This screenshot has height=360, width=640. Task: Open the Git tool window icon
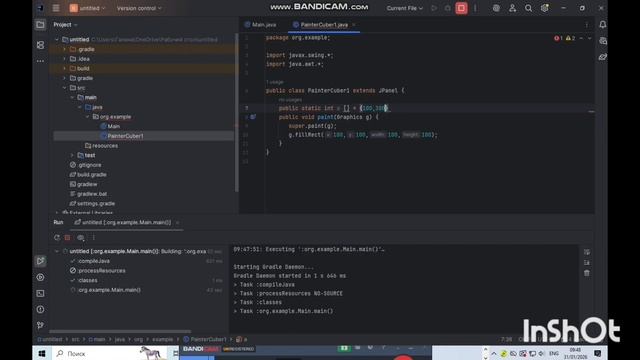tap(40, 325)
